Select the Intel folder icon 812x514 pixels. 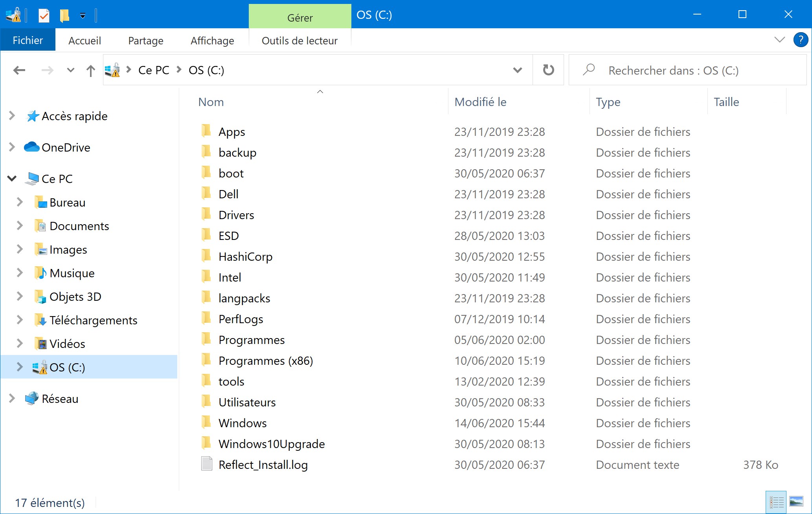click(x=206, y=277)
